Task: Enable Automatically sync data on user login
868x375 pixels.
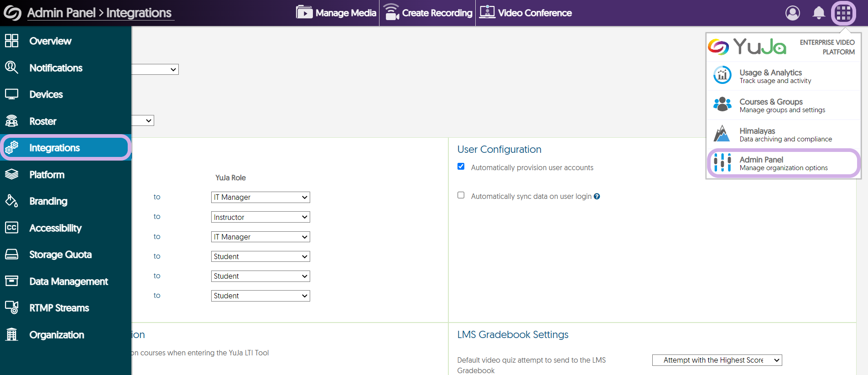Action: tap(461, 195)
